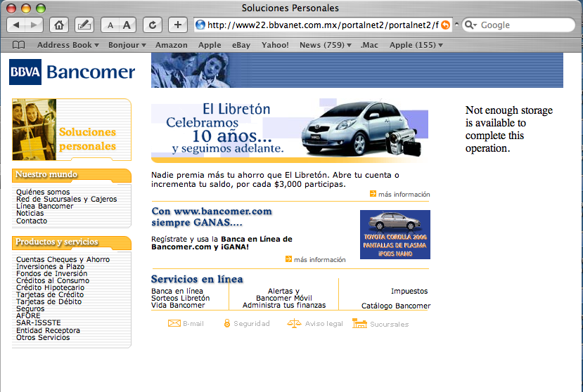The image size is (583, 392).
Task: Reload the page with the refresh button
Action: pos(153,25)
